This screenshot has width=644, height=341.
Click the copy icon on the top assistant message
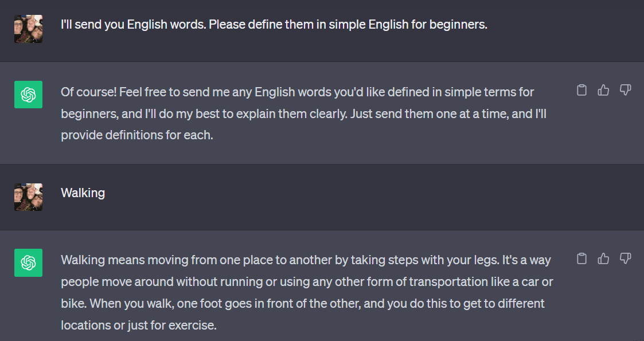[581, 90]
